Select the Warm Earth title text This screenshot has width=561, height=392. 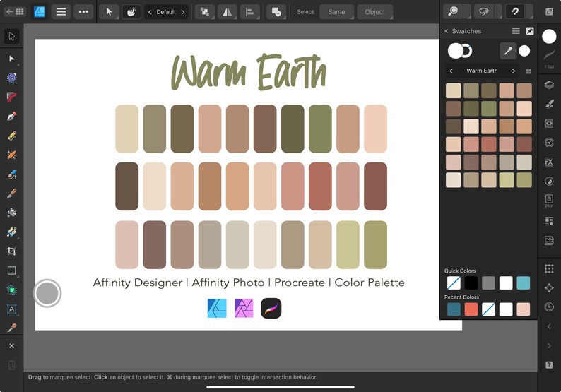click(x=248, y=72)
